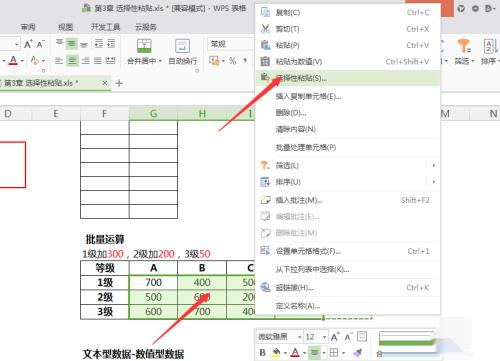Click the ribbon 筛选 funnel icon
This screenshot has height=361, width=500.
[464, 46]
